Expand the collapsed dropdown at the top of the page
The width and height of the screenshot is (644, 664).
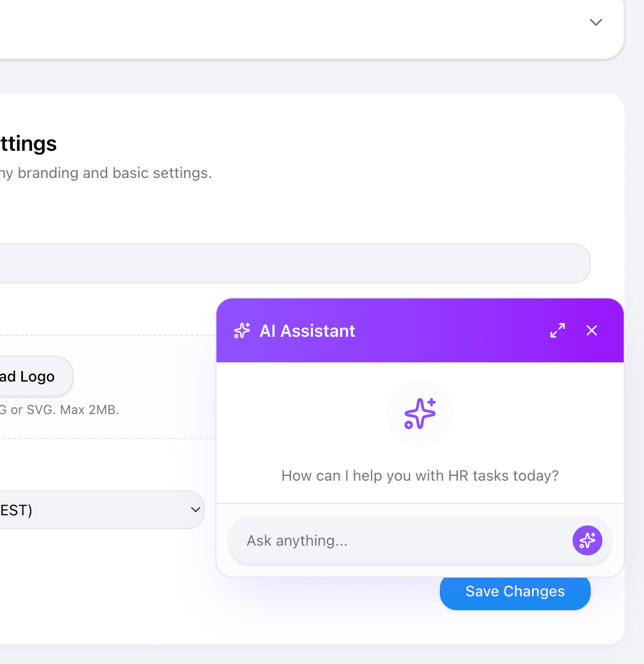click(595, 22)
